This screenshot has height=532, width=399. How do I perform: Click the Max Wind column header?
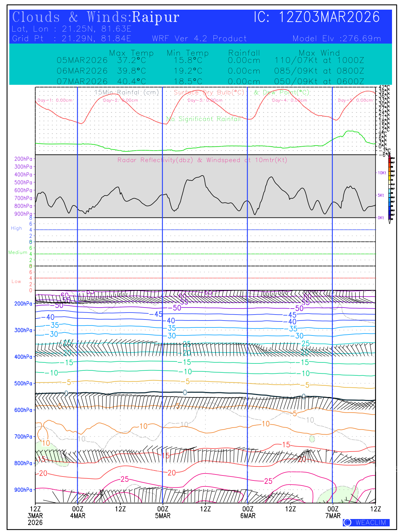point(319,53)
